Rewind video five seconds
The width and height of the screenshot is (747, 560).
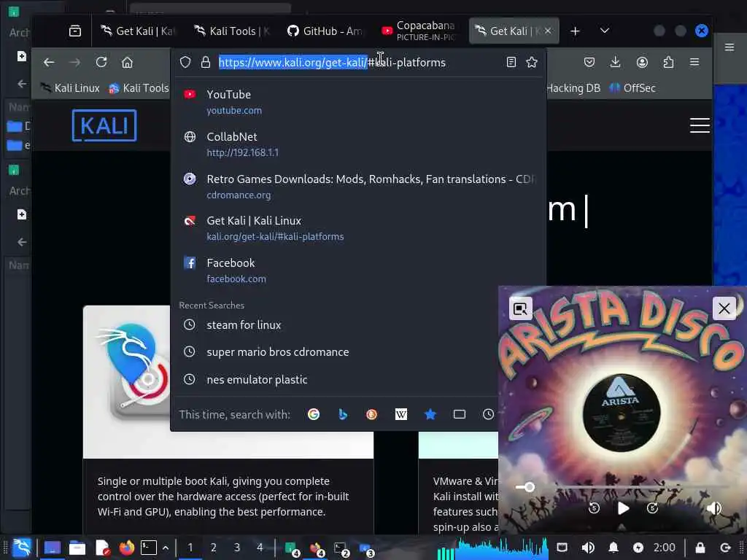594,508
